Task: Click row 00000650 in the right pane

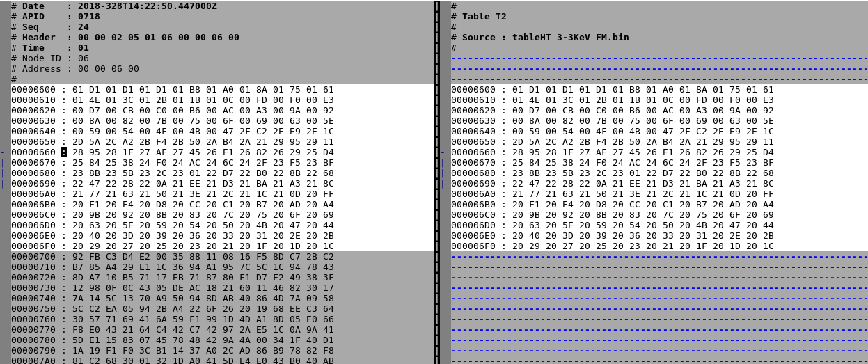Action: (613, 142)
